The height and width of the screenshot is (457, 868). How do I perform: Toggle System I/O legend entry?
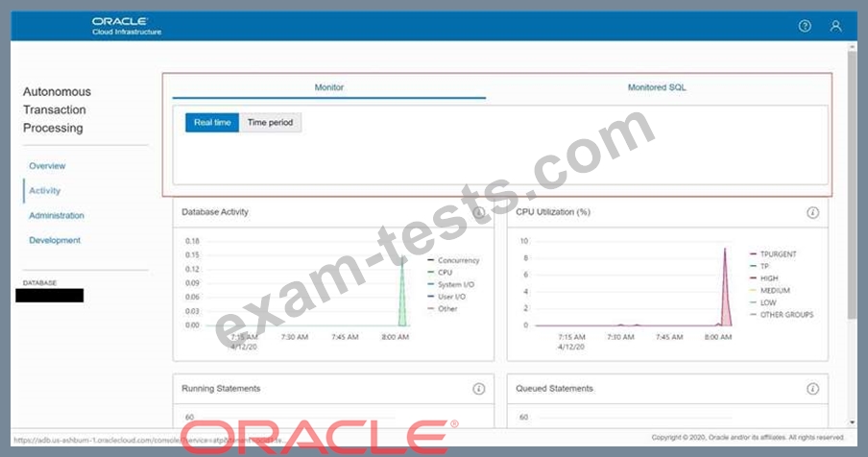(451, 284)
